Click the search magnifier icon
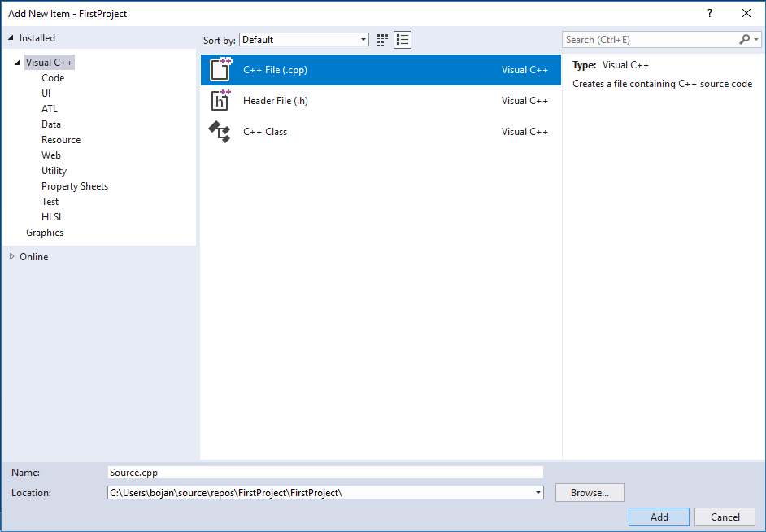Image resolution: width=766 pixels, height=532 pixels. [745, 40]
